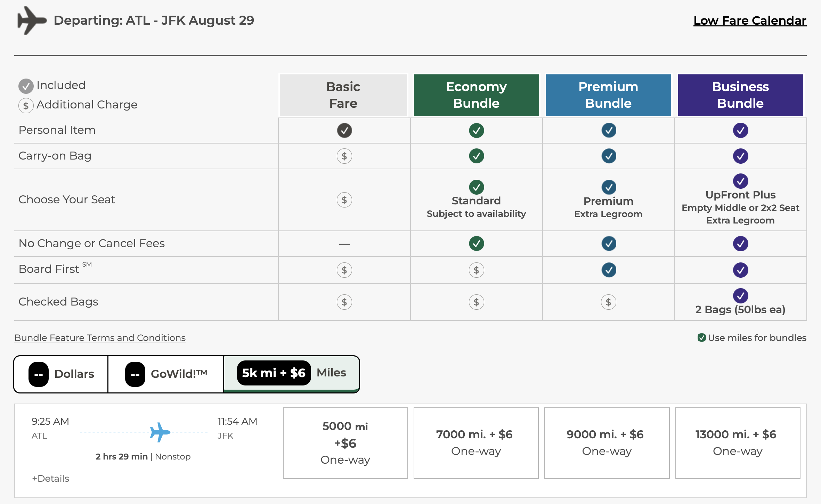Click '2 Bags (50lbs ea)' text
Viewport: 821px width, 504px height.
pyautogui.click(x=740, y=310)
